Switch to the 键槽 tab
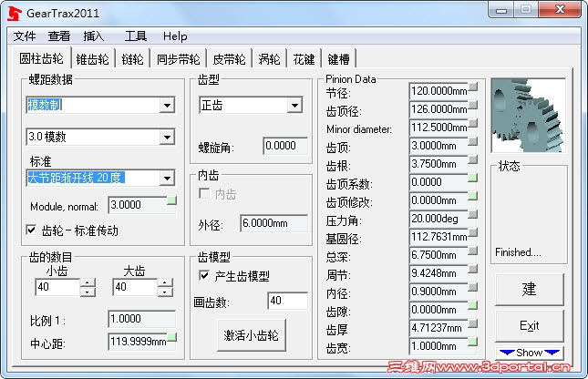The height and width of the screenshot is (379, 588). point(338,59)
